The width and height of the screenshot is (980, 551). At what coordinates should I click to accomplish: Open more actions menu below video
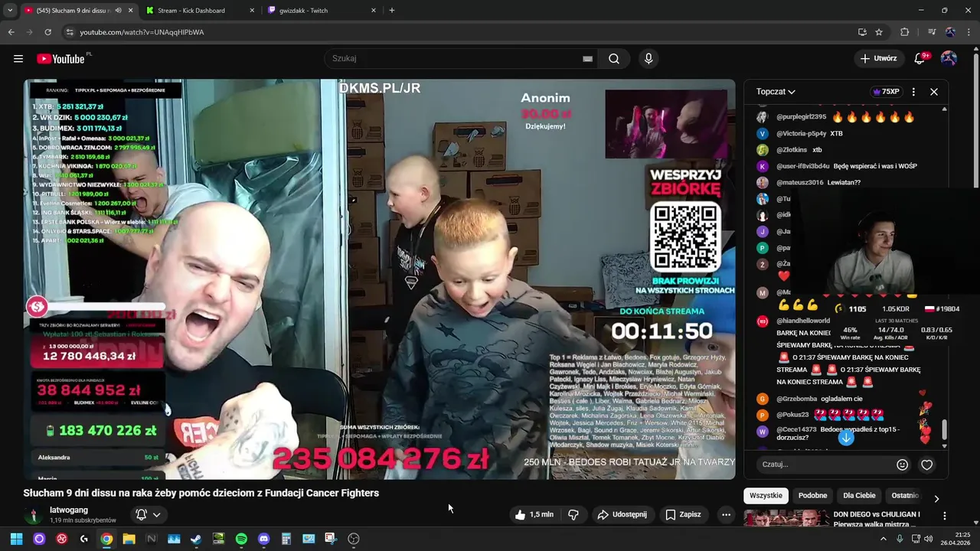coord(726,514)
